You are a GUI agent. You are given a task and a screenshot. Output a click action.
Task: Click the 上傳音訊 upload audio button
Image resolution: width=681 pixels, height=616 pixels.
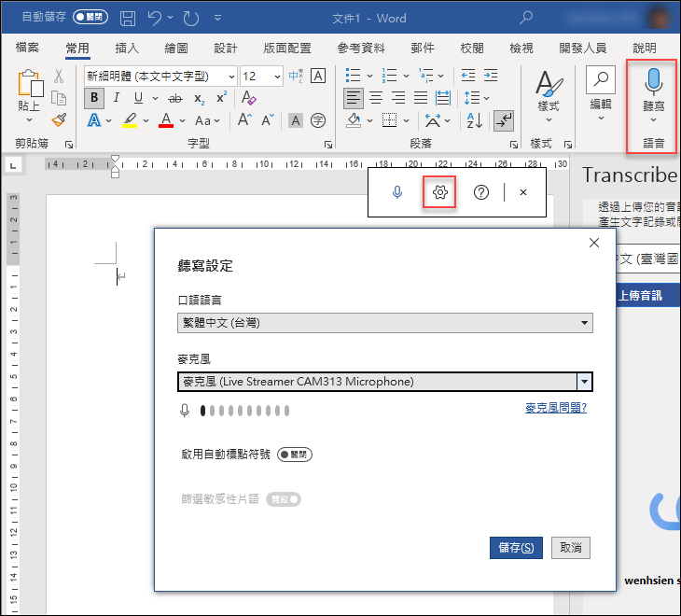pos(648,296)
